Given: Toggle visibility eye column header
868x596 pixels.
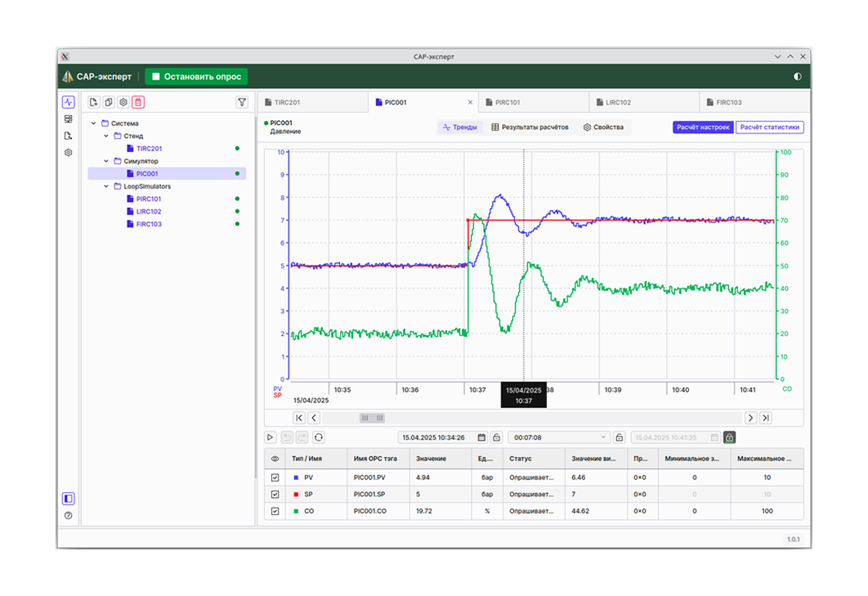Looking at the screenshot, I should pyautogui.click(x=275, y=458).
